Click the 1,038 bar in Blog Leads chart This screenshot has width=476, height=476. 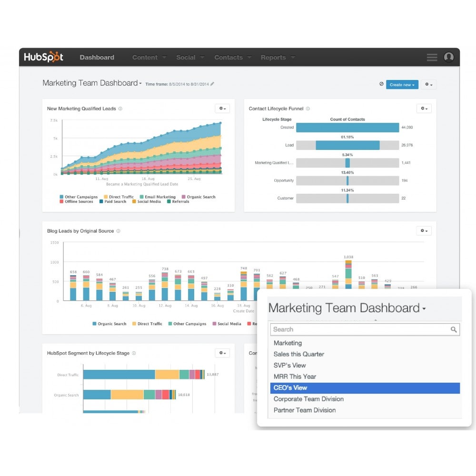coord(348,275)
